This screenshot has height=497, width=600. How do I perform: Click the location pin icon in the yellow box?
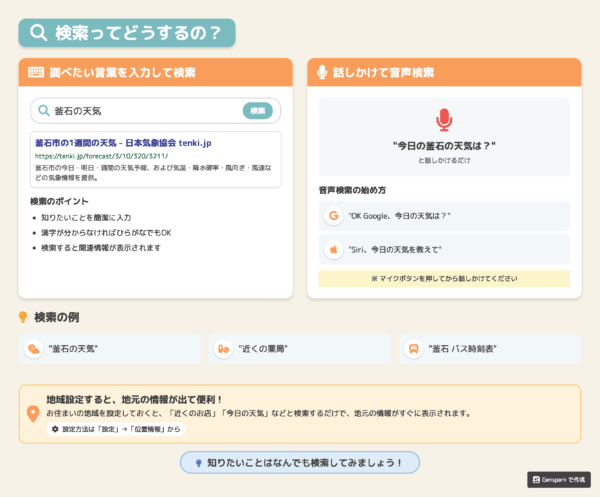coord(32,413)
